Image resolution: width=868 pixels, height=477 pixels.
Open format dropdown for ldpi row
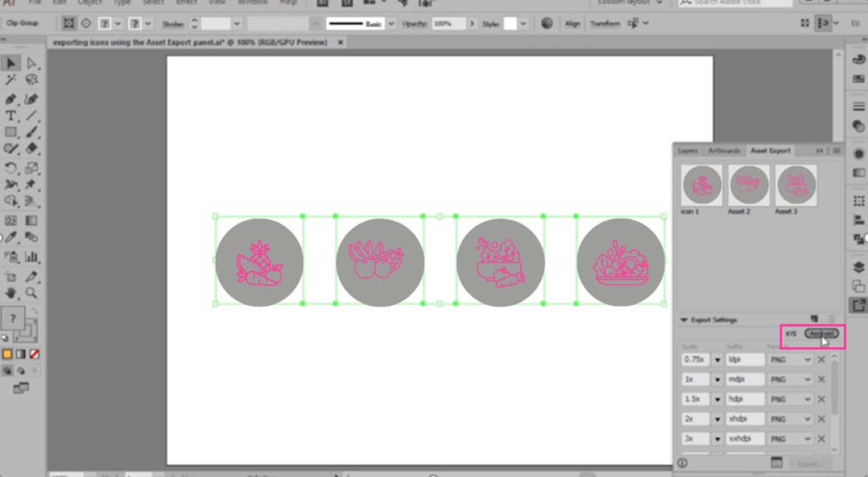coord(790,360)
